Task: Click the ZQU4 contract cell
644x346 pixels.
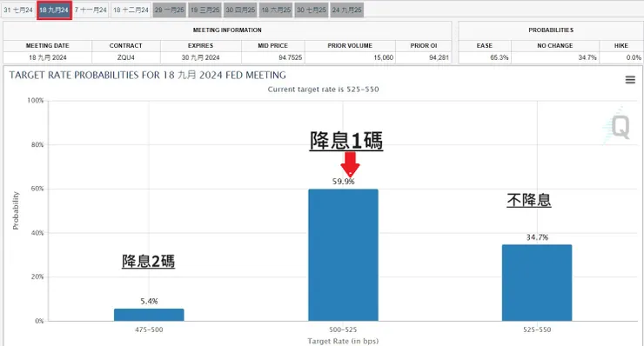Action: pos(125,57)
